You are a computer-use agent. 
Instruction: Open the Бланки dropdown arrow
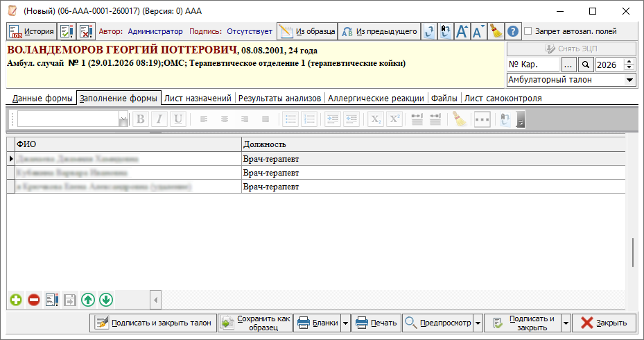[x=345, y=323]
